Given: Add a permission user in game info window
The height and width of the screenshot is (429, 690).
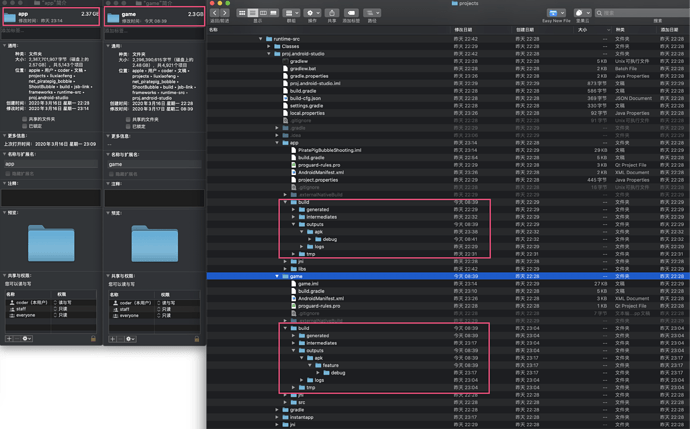Looking at the screenshot, I should coord(113,339).
